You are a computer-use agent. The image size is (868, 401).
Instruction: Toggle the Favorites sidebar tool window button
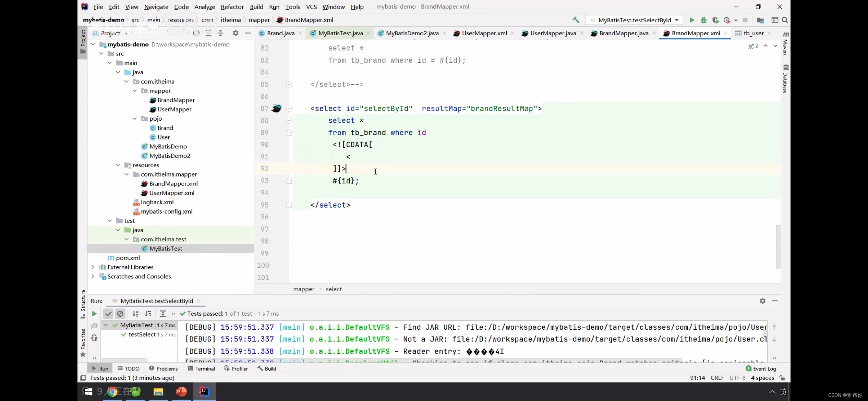(x=83, y=343)
